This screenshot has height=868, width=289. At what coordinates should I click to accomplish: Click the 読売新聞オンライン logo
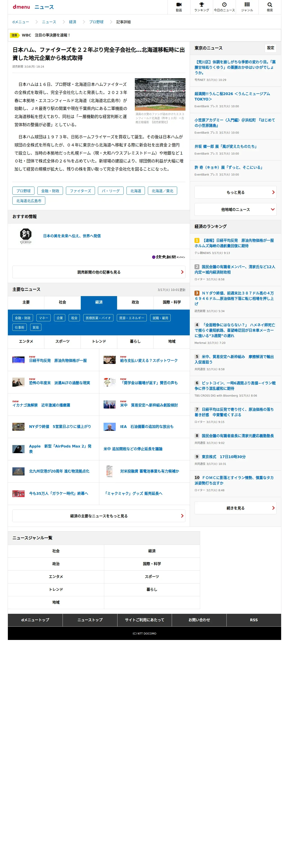point(168,257)
